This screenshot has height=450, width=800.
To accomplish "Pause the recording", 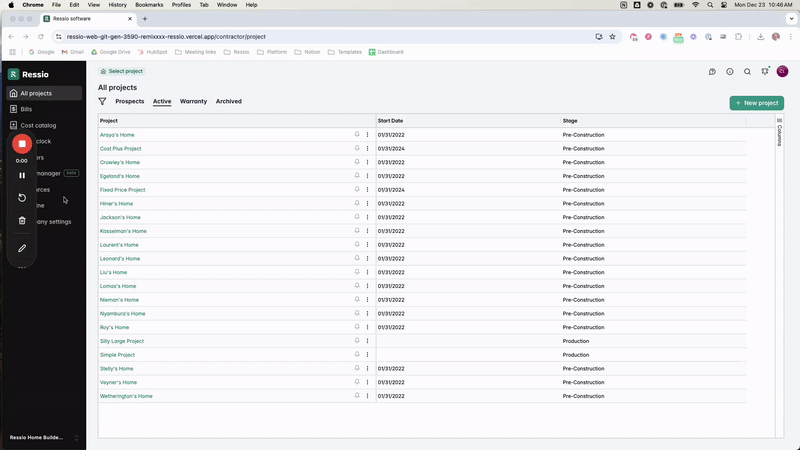I will click(22, 175).
